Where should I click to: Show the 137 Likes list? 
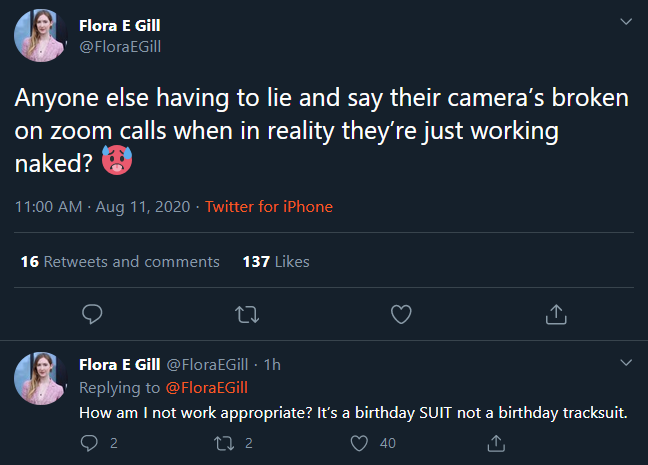coord(276,261)
